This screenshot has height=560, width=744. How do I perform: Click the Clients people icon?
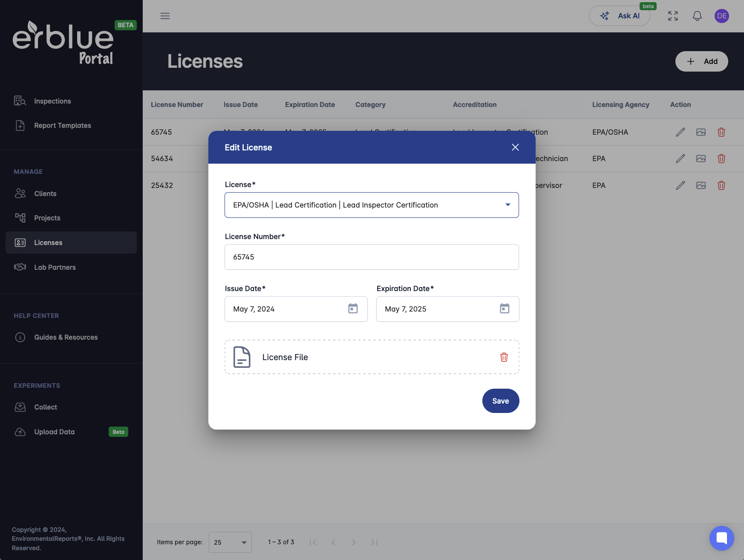coord(20,193)
